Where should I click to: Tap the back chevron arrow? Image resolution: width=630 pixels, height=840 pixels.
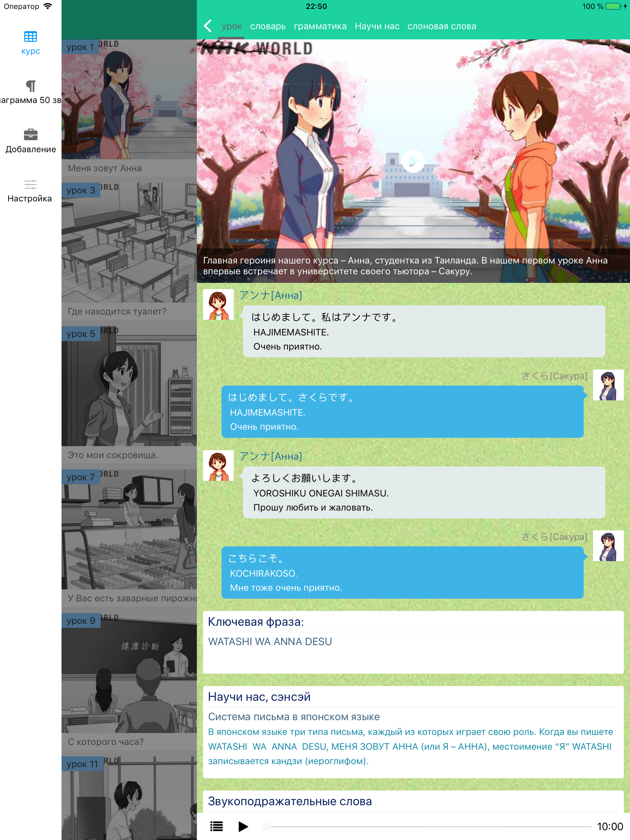(x=207, y=26)
